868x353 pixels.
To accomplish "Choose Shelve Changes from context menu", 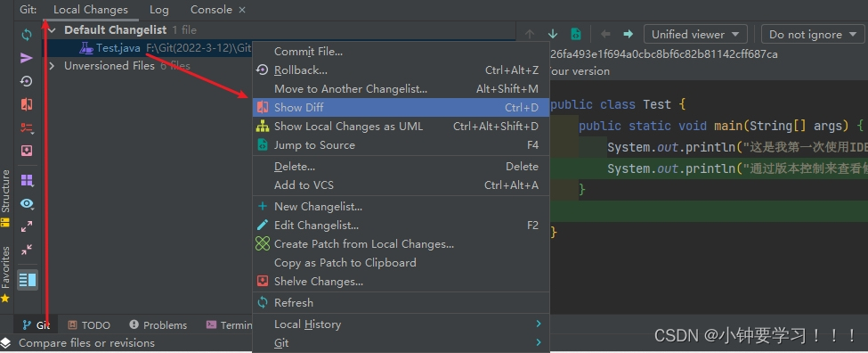I will pos(401,282).
